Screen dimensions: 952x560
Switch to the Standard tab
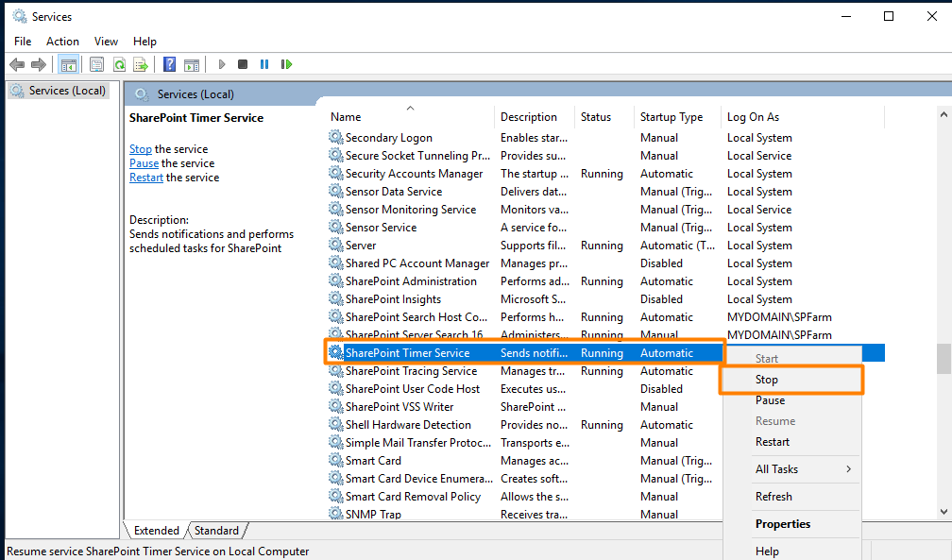click(217, 530)
